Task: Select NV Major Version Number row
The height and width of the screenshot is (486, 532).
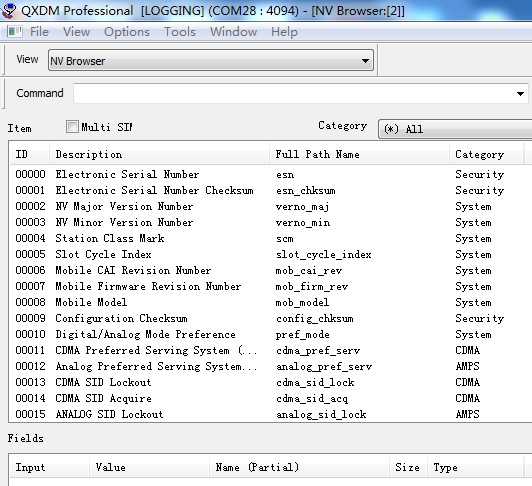Action: pos(270,206)
